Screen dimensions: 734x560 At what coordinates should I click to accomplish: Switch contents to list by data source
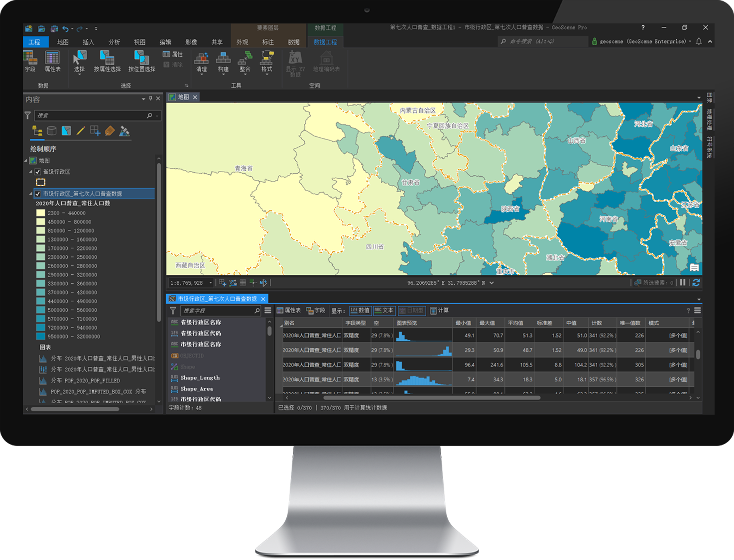[x=51, y=131]
